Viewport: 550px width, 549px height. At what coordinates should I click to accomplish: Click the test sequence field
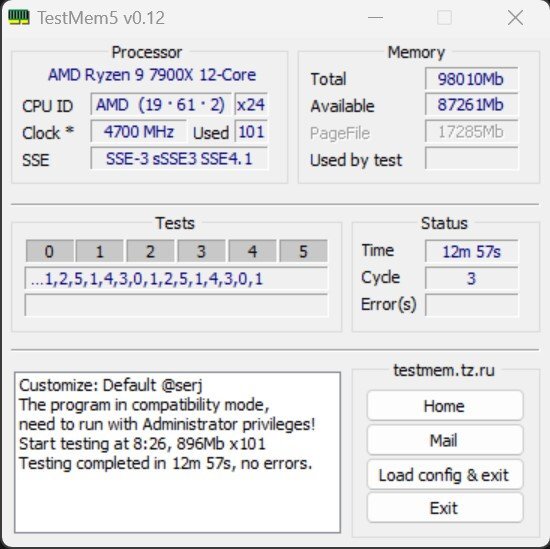[176, 279]
